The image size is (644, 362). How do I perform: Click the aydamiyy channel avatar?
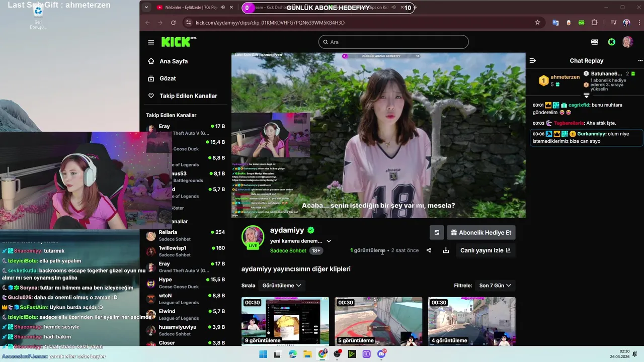(x=253, y=237)
